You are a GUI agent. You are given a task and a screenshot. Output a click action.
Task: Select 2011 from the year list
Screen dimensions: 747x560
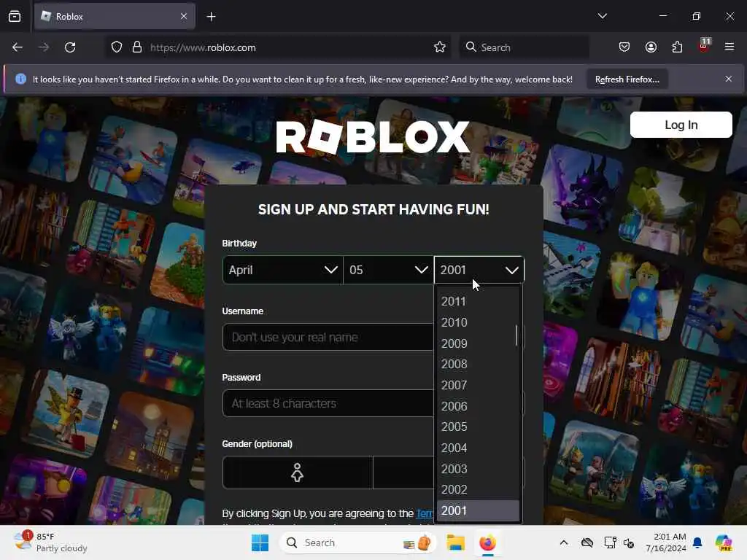click(x=478, y=301)
